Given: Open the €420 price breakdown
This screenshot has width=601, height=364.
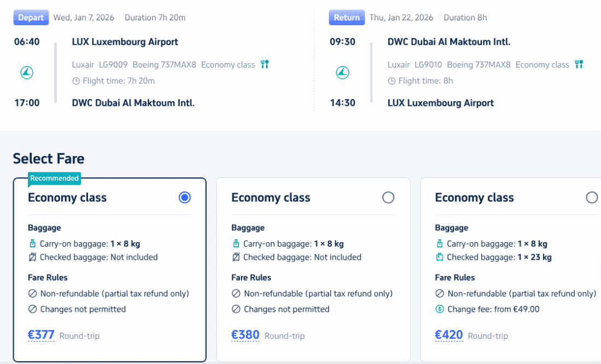Looking at the screenshot, I should pyautogui.click(x=449, y=335).
